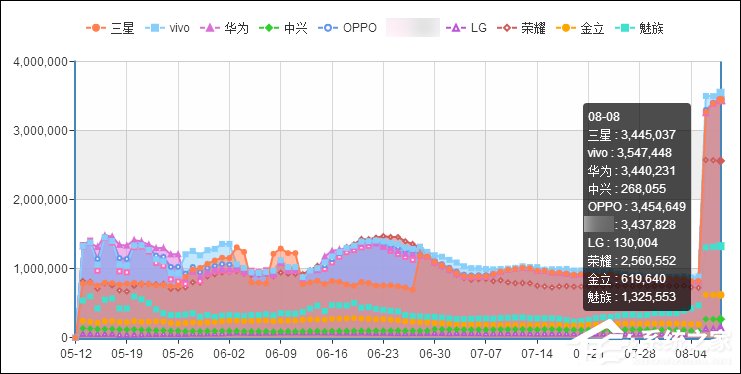Click the 07-14 date label
This screenshot has width=741, height=374.
tap(537, 354)
